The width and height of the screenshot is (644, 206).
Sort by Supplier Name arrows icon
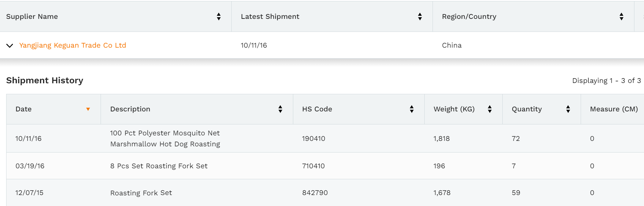click(x=219, y=16)
